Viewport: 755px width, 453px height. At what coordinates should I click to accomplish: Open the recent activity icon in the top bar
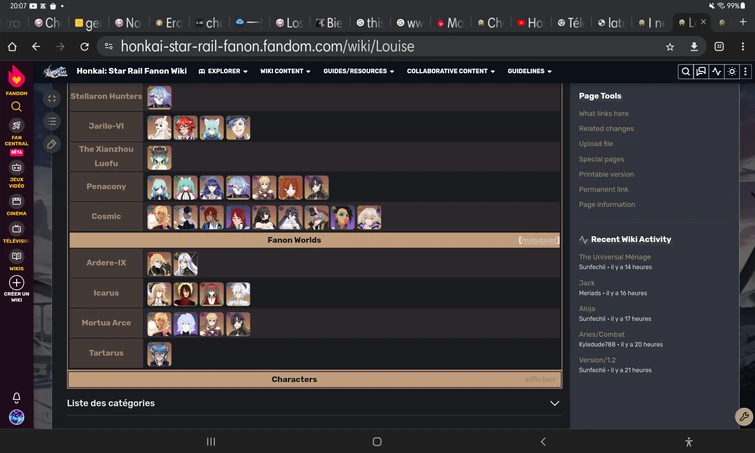[716, 71]
